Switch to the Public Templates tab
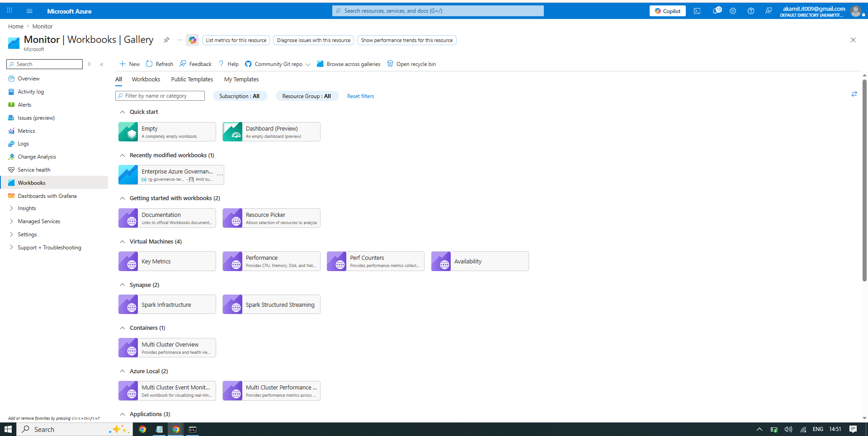868x436 pixels. click(192, 80)
